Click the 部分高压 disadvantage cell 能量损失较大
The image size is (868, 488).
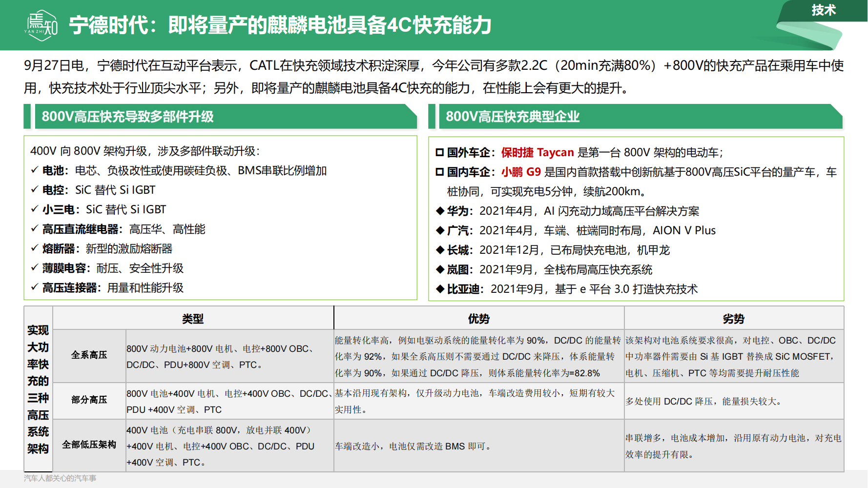pyautogui.click(x=734, y=401)
